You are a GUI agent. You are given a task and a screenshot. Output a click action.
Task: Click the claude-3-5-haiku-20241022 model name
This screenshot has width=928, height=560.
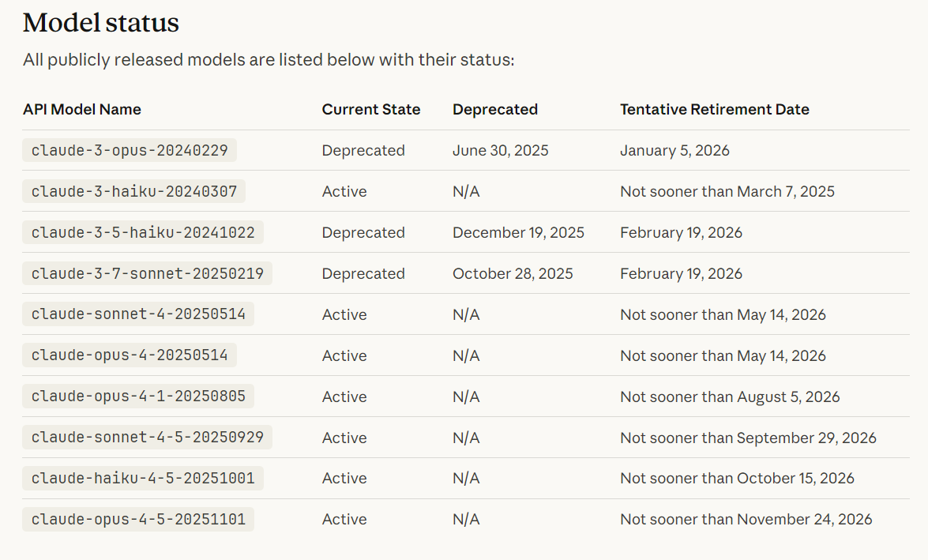(x=143, y=232)
